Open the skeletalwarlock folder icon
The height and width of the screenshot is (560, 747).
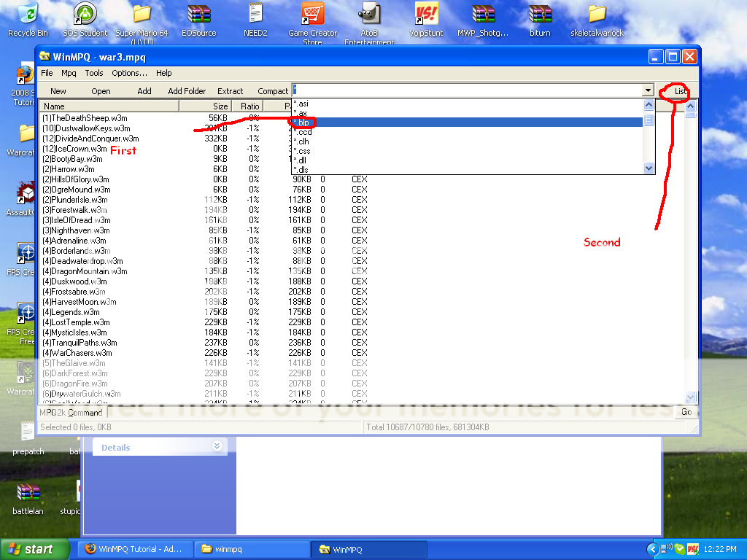pyautogui.click(x=597, y=15)
